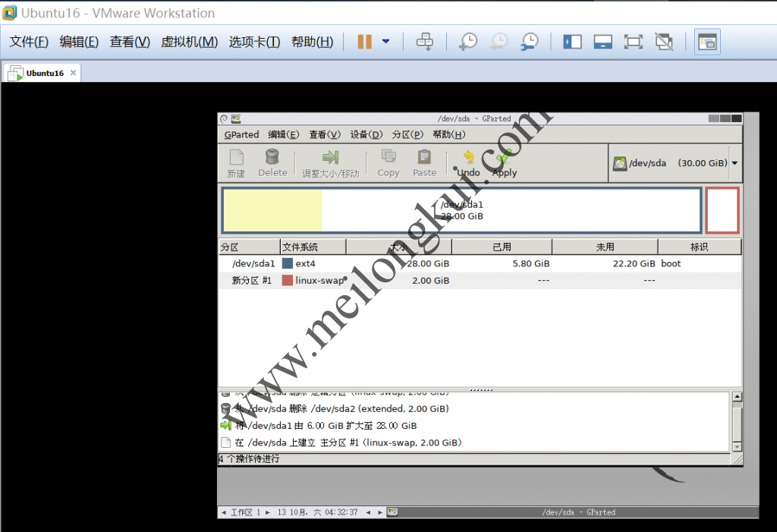The height and width of the screenshot is (532, 777).
Task: Open the snapshot manager icon
Action: click(x=530, y=42)
